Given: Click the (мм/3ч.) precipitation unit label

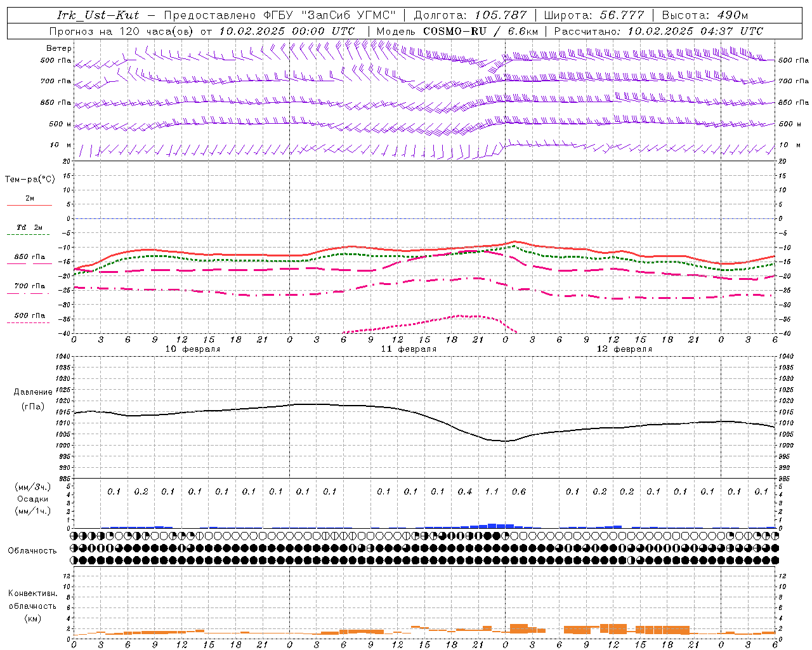Looking at the screenshot, I should [x=33, y=487].
